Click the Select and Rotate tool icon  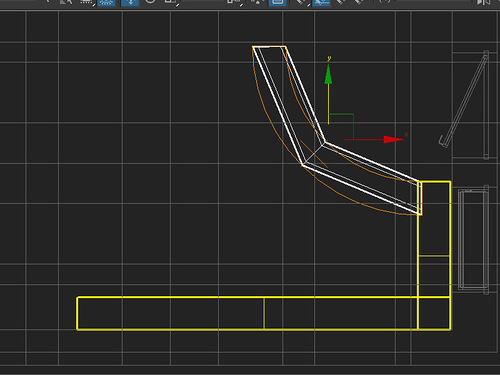pyautogui.click(x=150, y=2)
